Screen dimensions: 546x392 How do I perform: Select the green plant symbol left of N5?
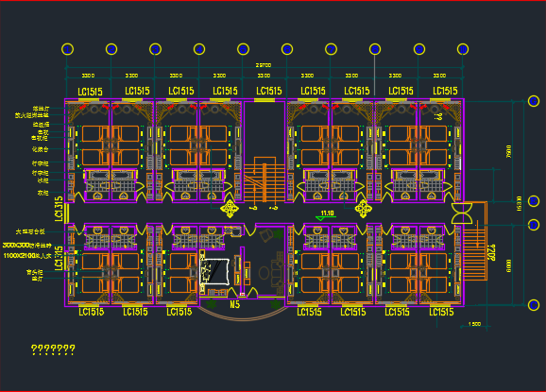click(x=212, y=304)
